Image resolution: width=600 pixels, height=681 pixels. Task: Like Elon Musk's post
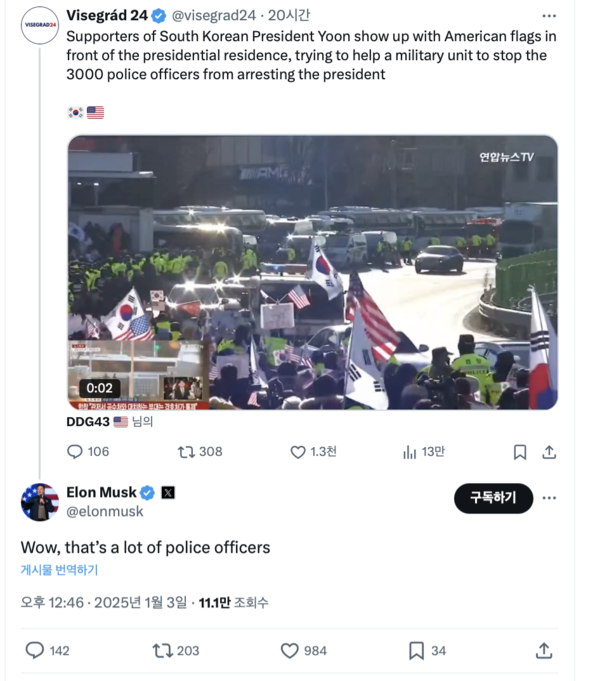(290, 650)
